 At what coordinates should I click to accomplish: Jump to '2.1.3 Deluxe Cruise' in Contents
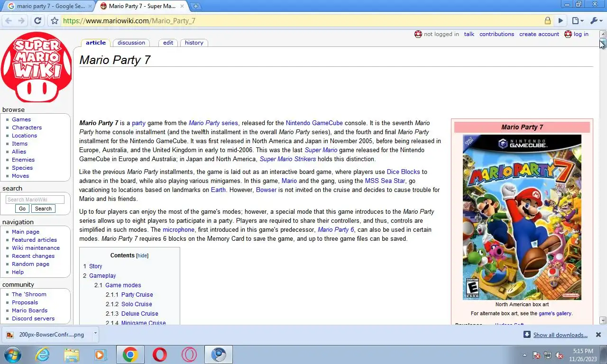pyautogui.click(x=132, y=314)
